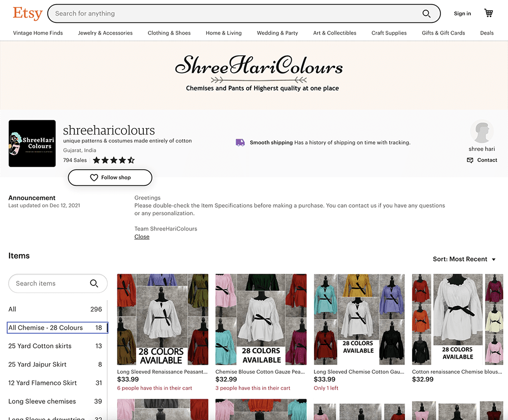Click Team ShreeHariColours signature text
The width and height of the screenshot is (508, 420).
[166, 229]
